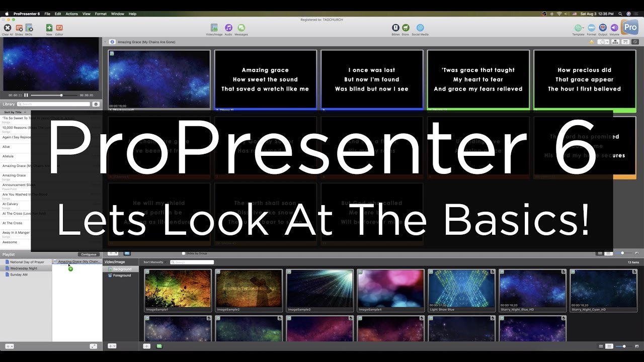Open the plus dropdown in Playlist footer
This screenshot has width=644, height=362.
[x=9, y=346]
